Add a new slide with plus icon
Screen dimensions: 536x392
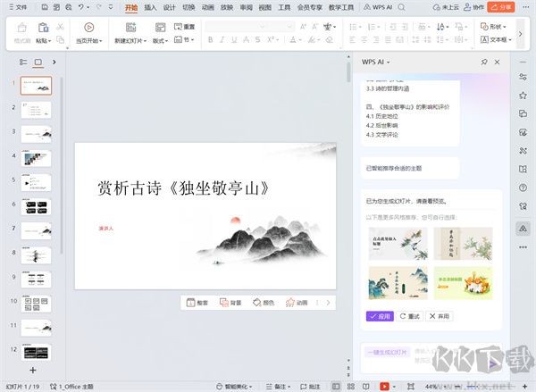[x=33, y=369]
